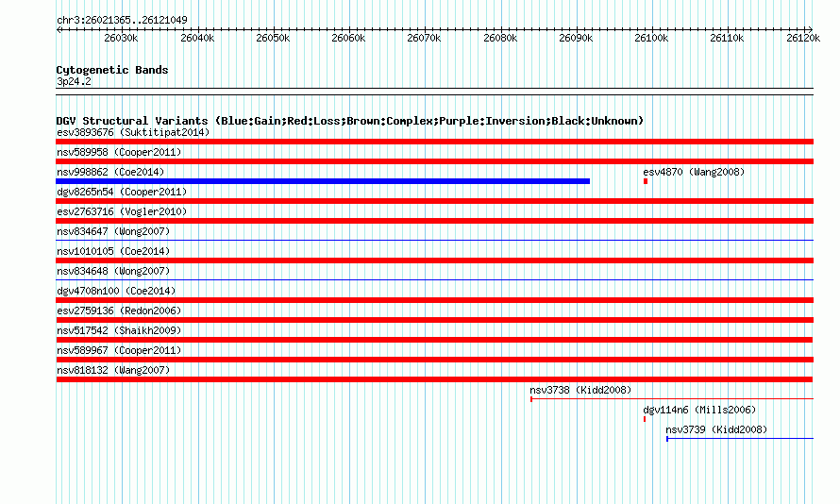Click the nsv517542 (Shaikh2009) label

point(119,330)
